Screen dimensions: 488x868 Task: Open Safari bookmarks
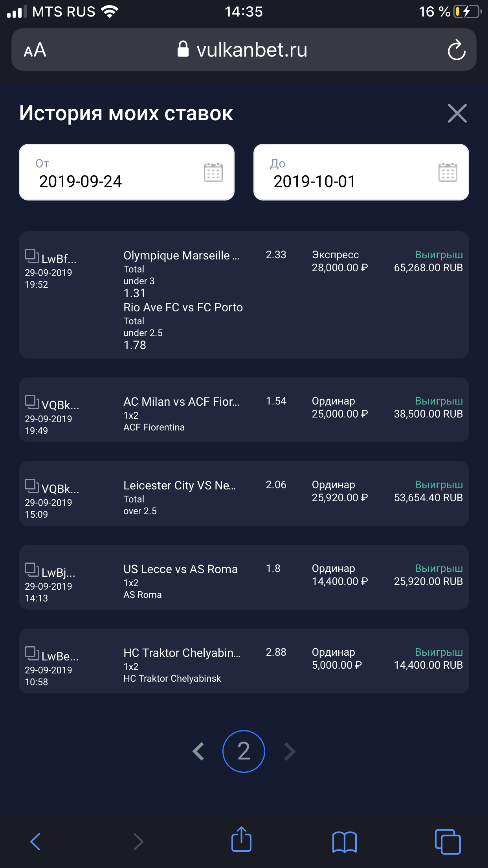click(344, 842)
